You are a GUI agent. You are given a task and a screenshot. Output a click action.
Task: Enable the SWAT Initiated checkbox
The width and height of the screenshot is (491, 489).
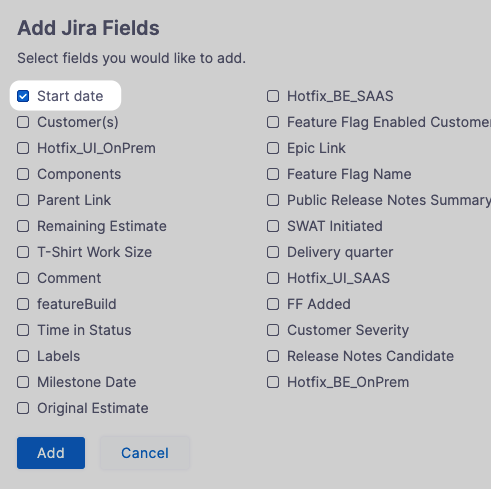[x=273, y=226]
